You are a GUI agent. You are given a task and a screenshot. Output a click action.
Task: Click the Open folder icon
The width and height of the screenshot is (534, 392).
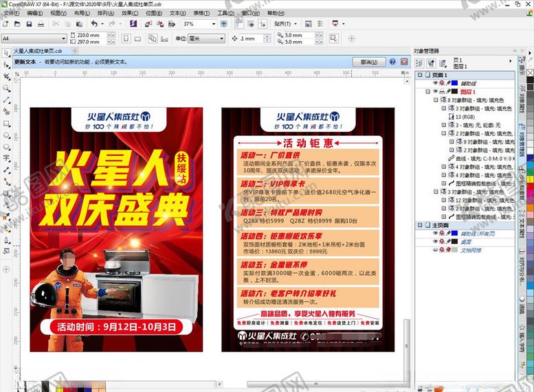[17, 24]
